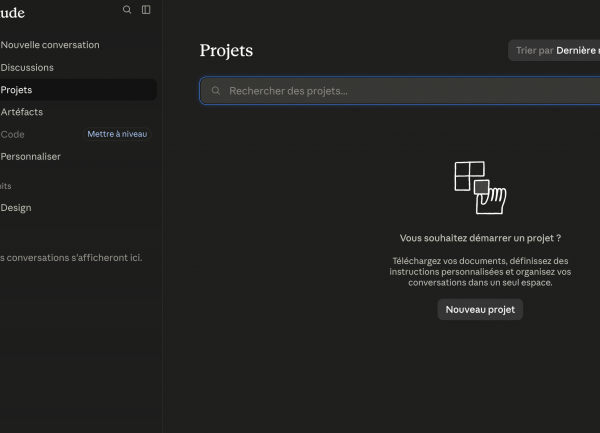Screen dimensions: 600x433
Task: Create a project with Nouveau projet
Action: [x=480, y=309]
